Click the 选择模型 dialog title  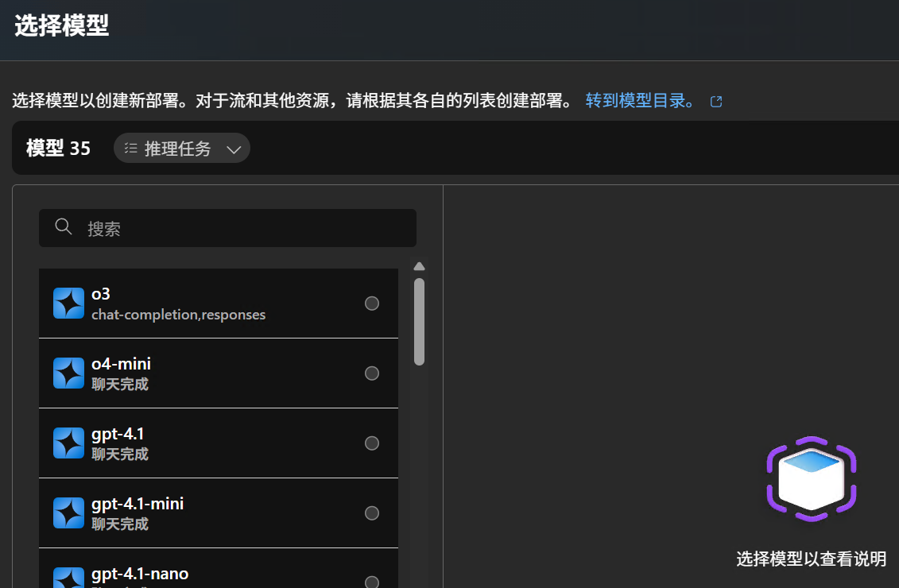click(62, 25)
